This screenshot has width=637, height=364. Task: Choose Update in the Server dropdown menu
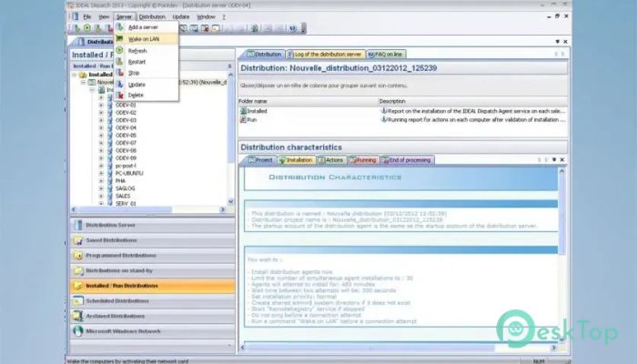click(147, 85)
